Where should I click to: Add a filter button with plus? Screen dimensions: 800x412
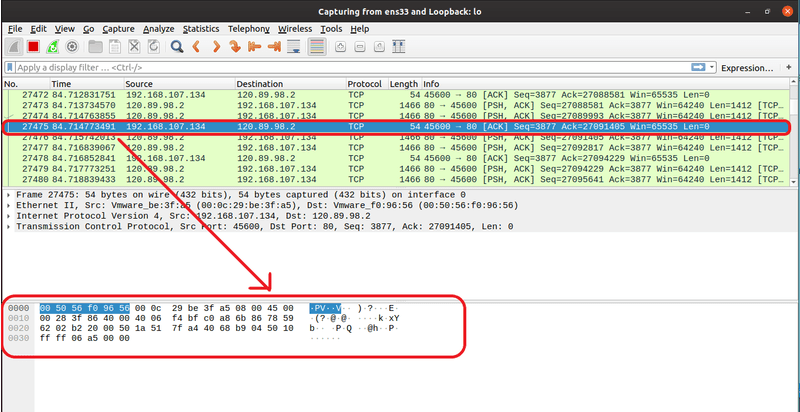coord(788,67)
